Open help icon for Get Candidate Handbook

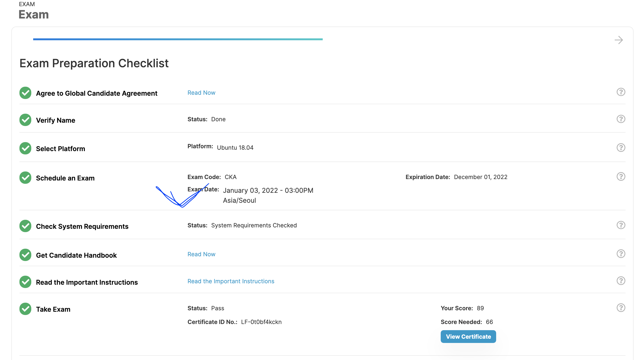pos(621,254)
